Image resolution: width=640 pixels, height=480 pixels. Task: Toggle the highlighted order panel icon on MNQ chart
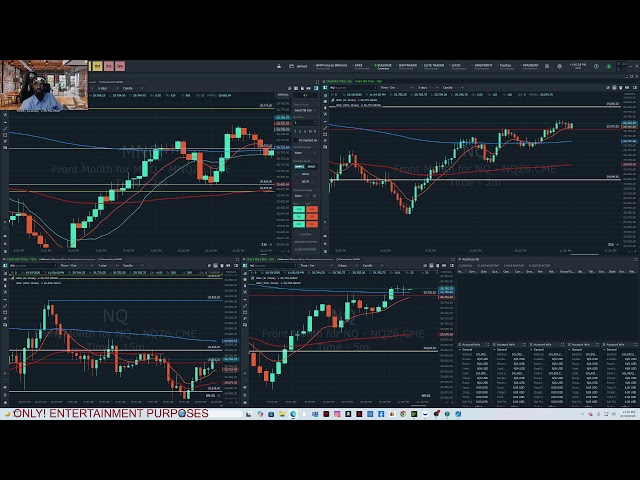(x=317, y=88)
